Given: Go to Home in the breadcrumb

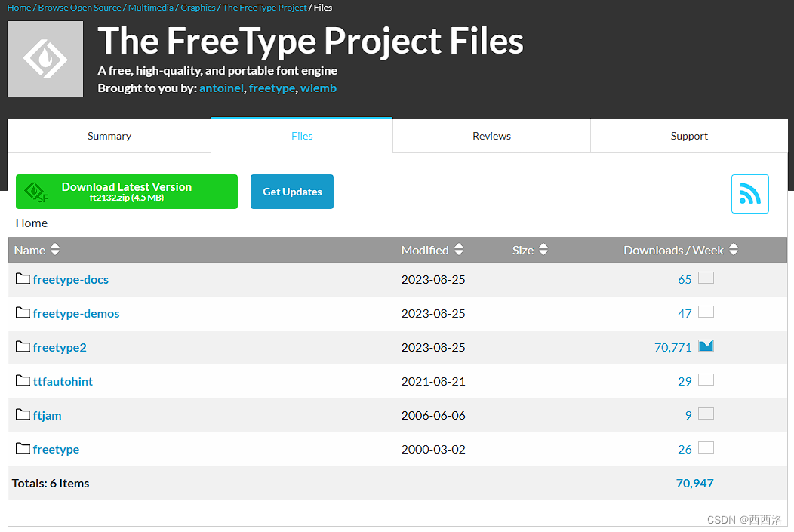Looking at the screenshot, I should [19, 7].
